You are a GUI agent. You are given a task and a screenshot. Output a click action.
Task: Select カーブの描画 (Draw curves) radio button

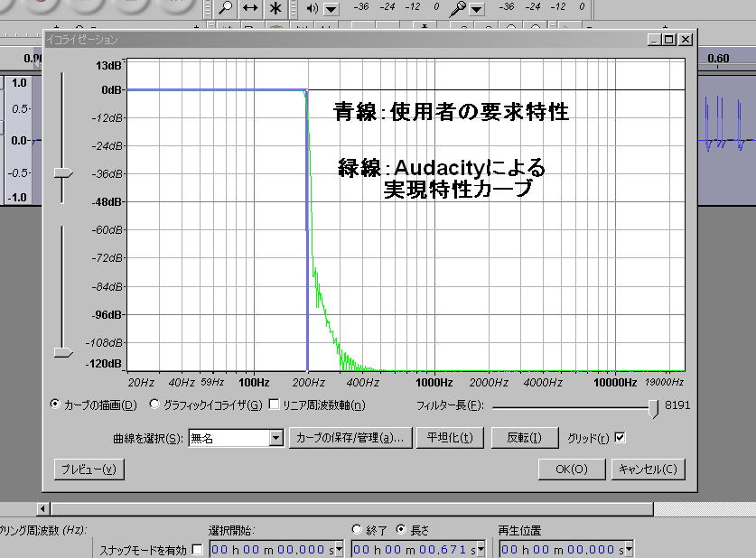[x=55, y=404]
